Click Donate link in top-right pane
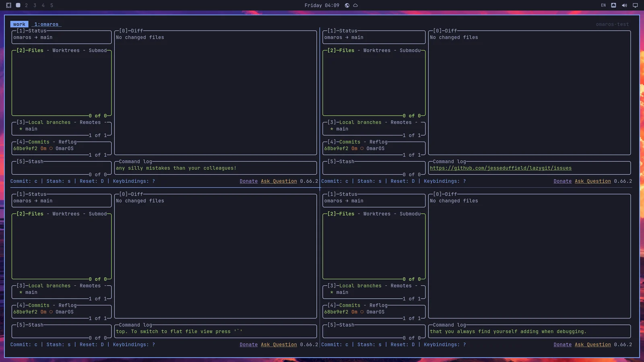This screenshot has width=644, height=362. coord(563,181)
